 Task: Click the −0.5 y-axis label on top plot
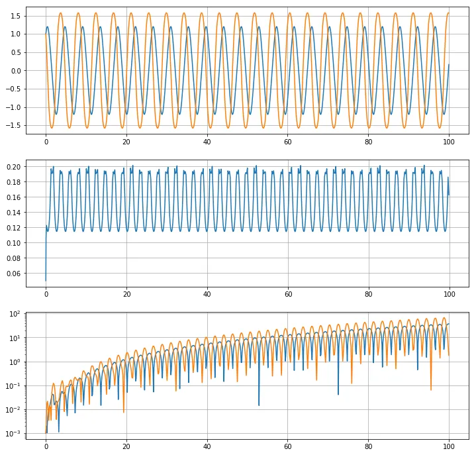pyautogui.click(x=13, y=89)
